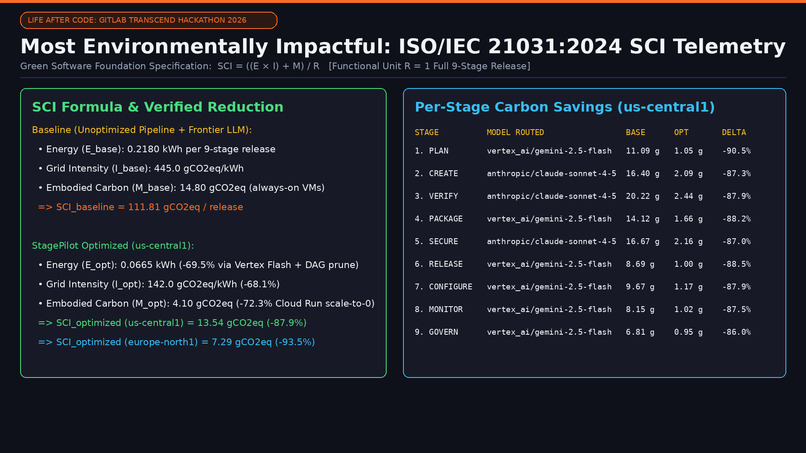This screenshot has width=806, height=453.
Task: Click the model name in the CREATE row
Action: click(552, 174)
